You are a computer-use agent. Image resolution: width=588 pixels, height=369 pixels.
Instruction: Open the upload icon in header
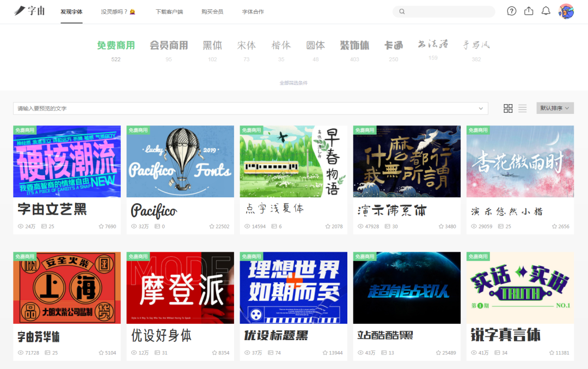pyautogui.click(x=529, y=11)
